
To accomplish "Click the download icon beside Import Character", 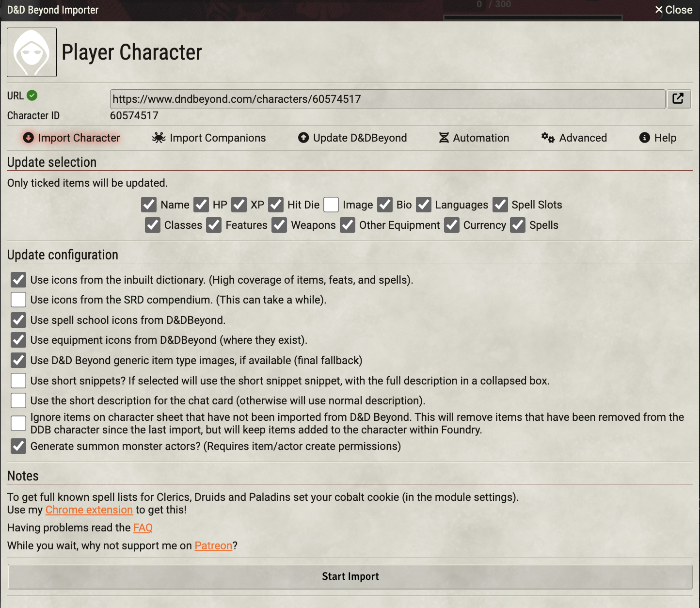I will coord(29,138).
